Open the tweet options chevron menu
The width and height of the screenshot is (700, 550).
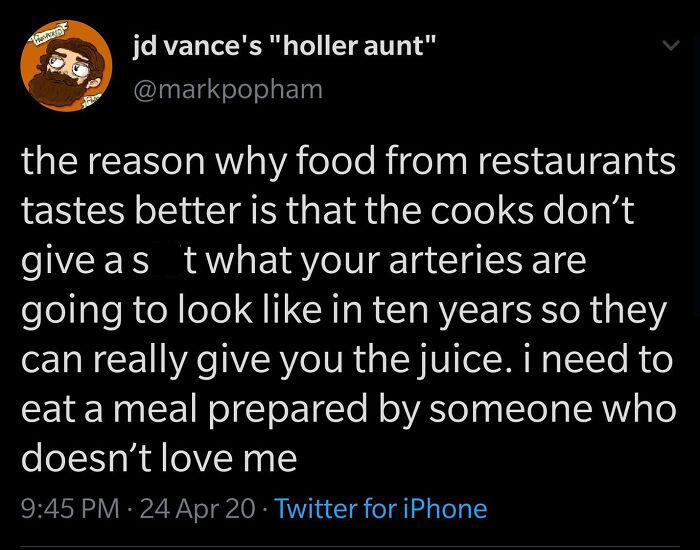(x=670, y=46)
